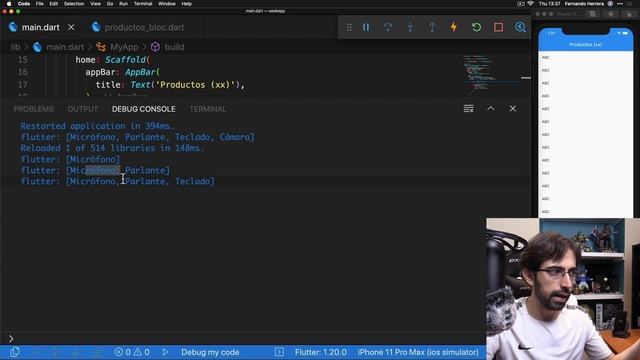Click the first ABC list item in simulator
The height and width of the screenshot is (360, 640).
tap(585, 58)
